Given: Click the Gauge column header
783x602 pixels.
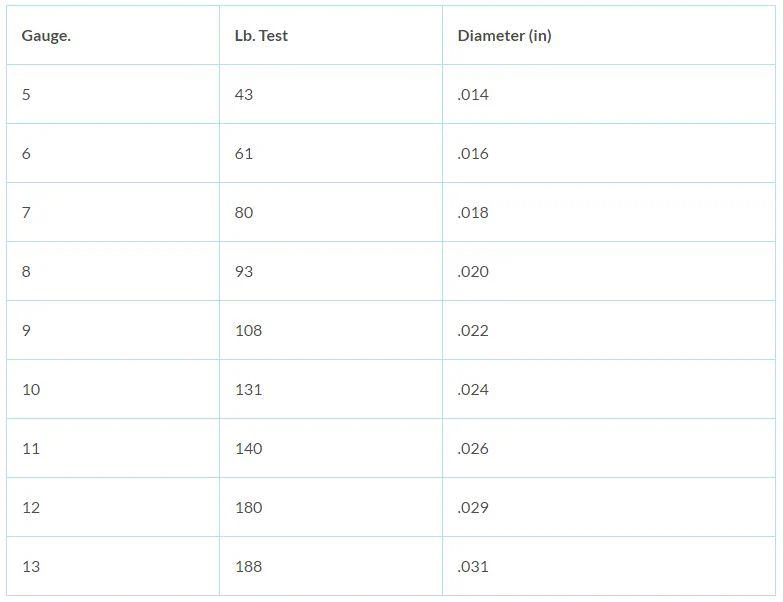Looking at the screenshot, I should [46, 36].
